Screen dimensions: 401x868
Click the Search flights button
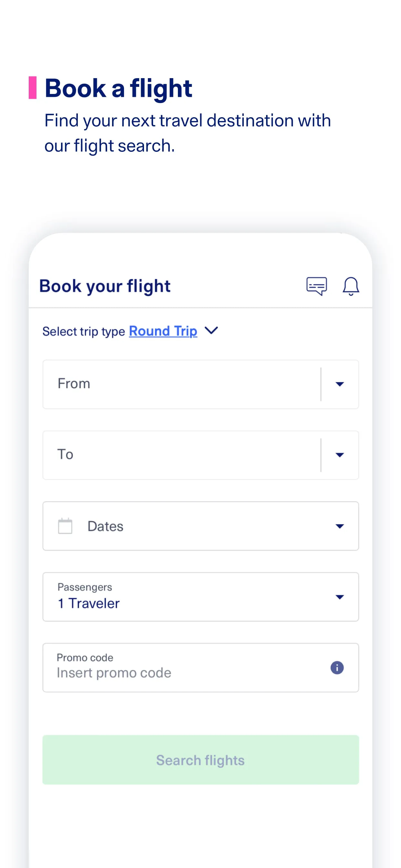coord(200,760)
